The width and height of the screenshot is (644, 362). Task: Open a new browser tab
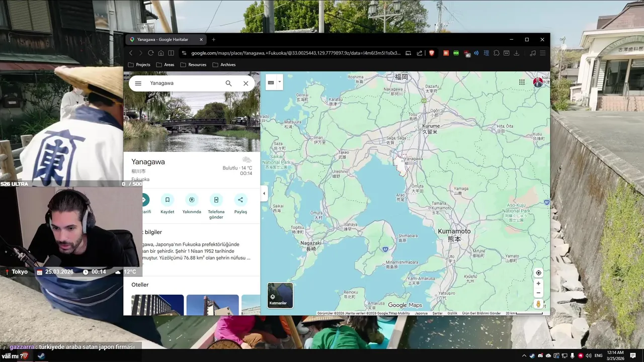(x=213, y=40)
